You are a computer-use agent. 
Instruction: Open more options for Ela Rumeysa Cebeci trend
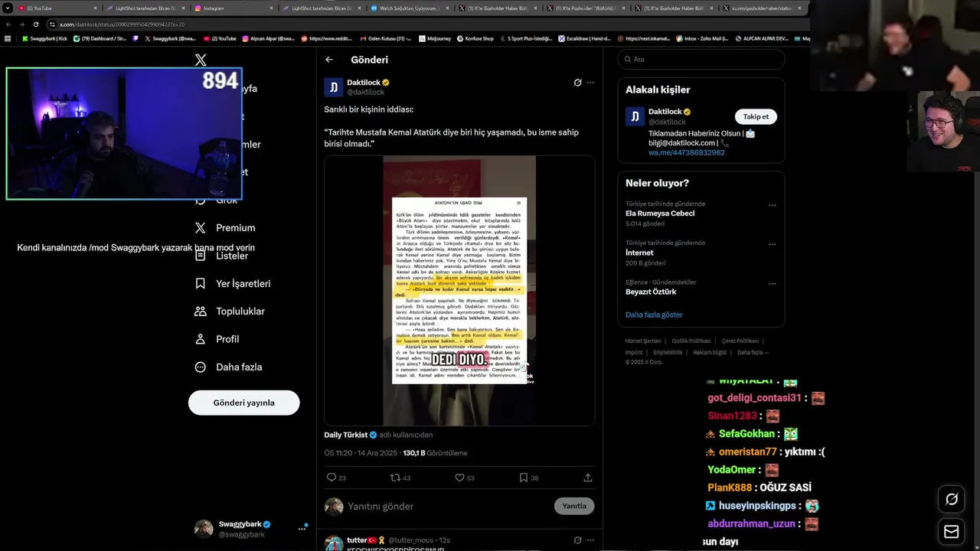click(772, 205)
